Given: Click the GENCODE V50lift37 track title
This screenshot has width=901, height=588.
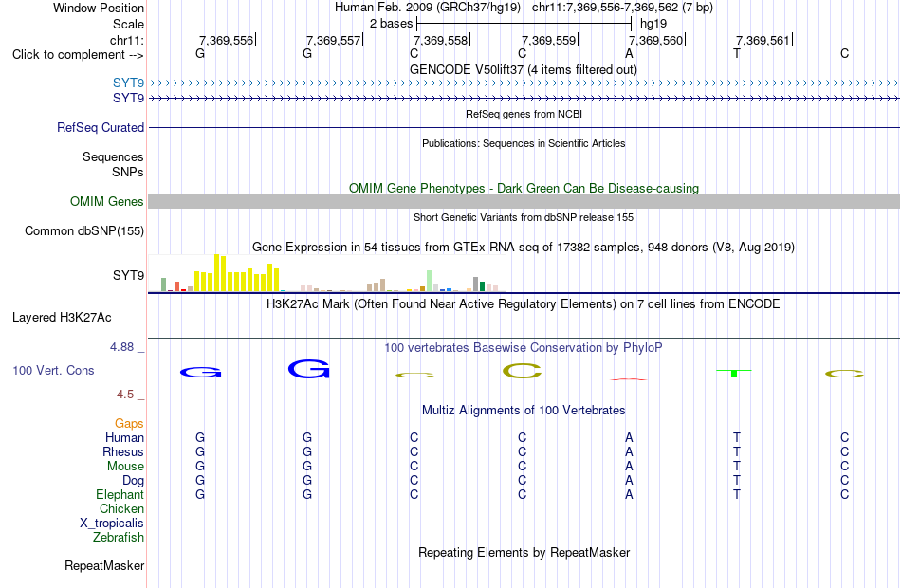Looking at the screenshot, I should pos(524,70).
